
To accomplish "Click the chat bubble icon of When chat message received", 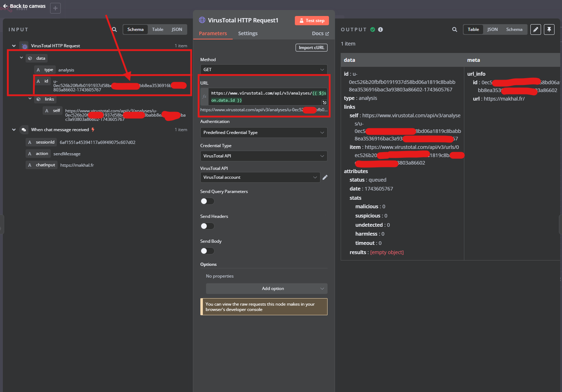I will point(24,130).
